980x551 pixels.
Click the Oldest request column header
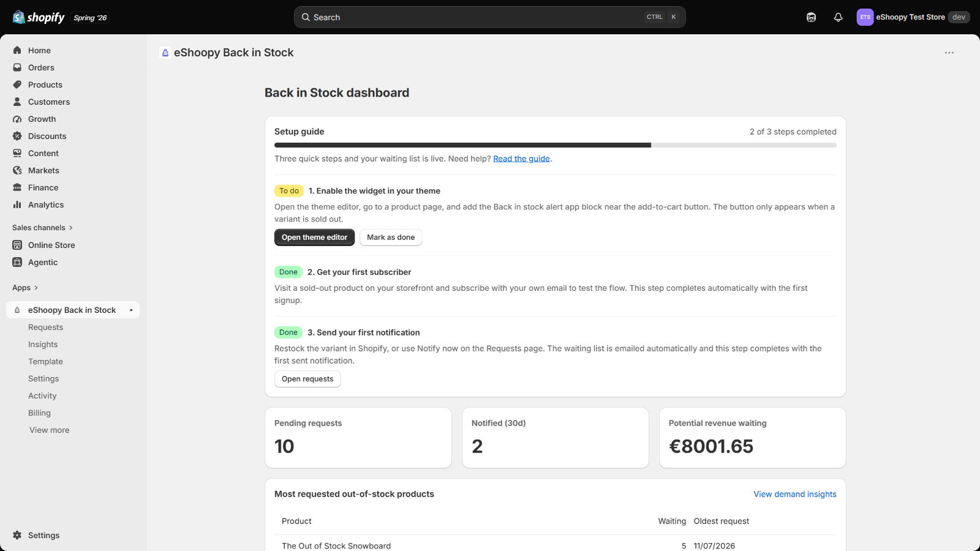click(721, 521)
